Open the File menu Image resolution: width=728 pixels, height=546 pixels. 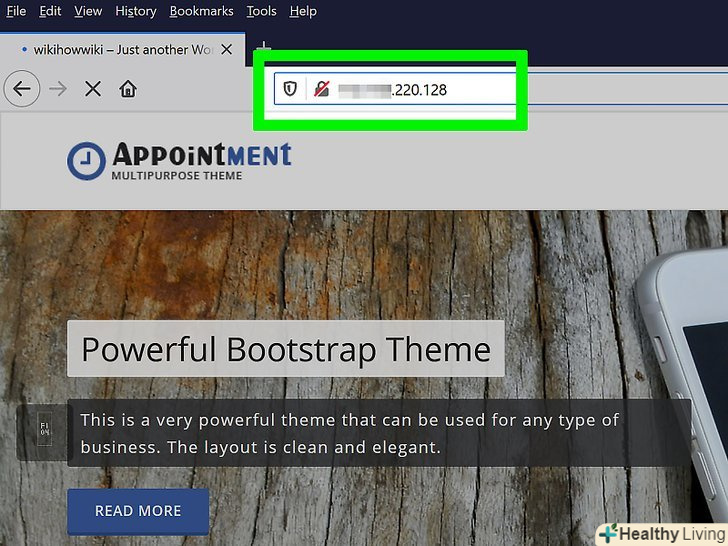pos(16,11)
